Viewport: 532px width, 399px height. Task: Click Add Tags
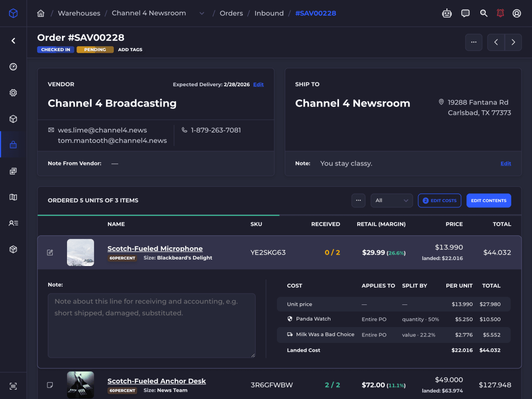(130, 50)
